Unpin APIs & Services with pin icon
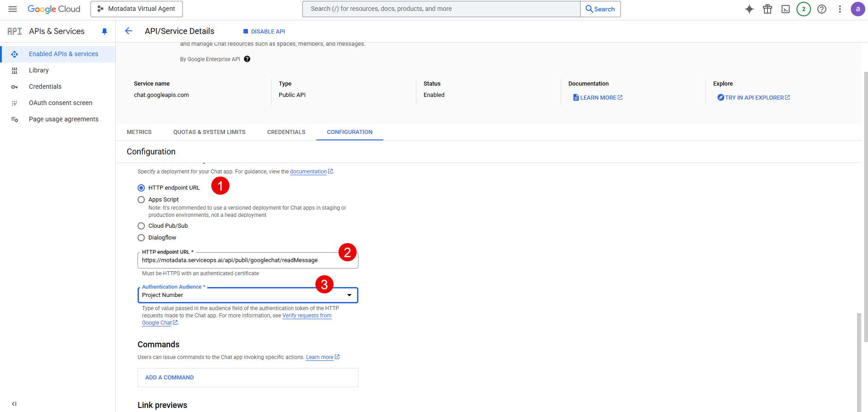 point(105,31)
